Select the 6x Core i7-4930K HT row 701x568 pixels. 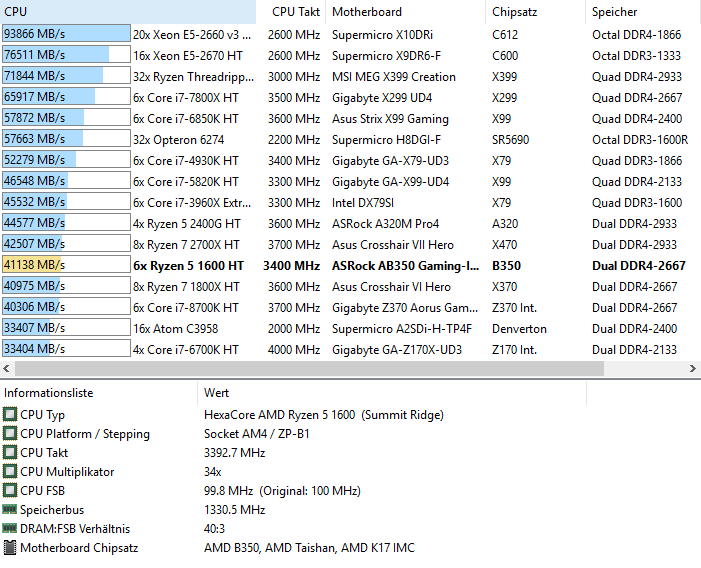350,160
